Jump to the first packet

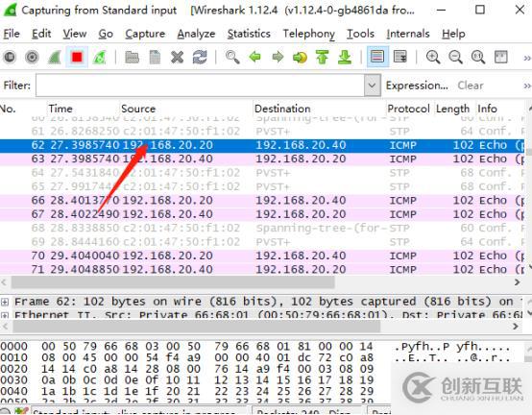click(322, 57)
